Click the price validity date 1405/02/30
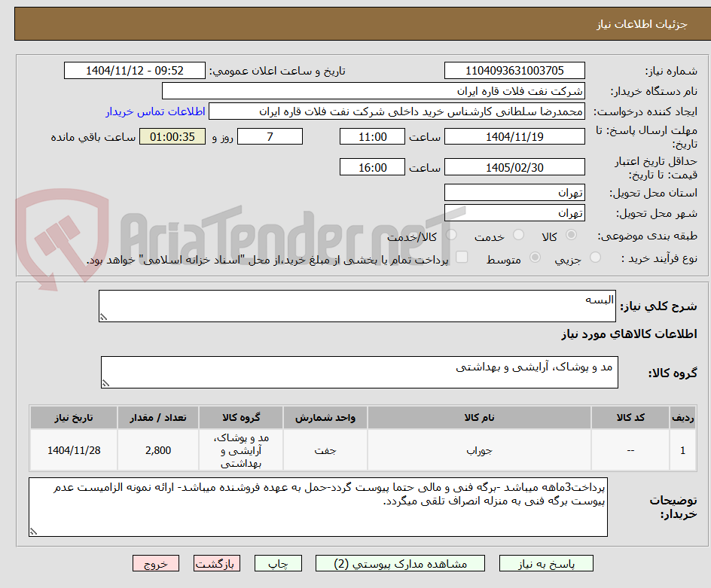This screenshot has height=588, width=711. [x=514, y=167]
